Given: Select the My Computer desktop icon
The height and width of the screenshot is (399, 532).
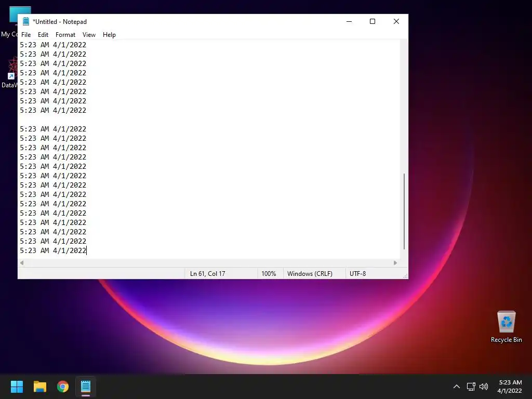Looking at the screenshot, I should [9, 22].
